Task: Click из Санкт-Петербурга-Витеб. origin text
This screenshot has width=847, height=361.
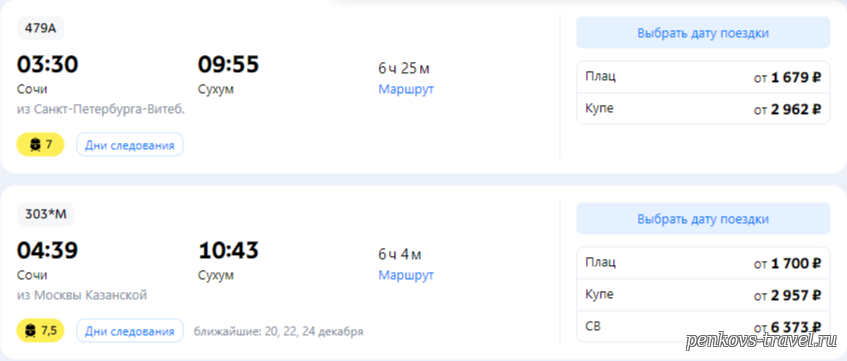Action: click(x=101, y=109)
